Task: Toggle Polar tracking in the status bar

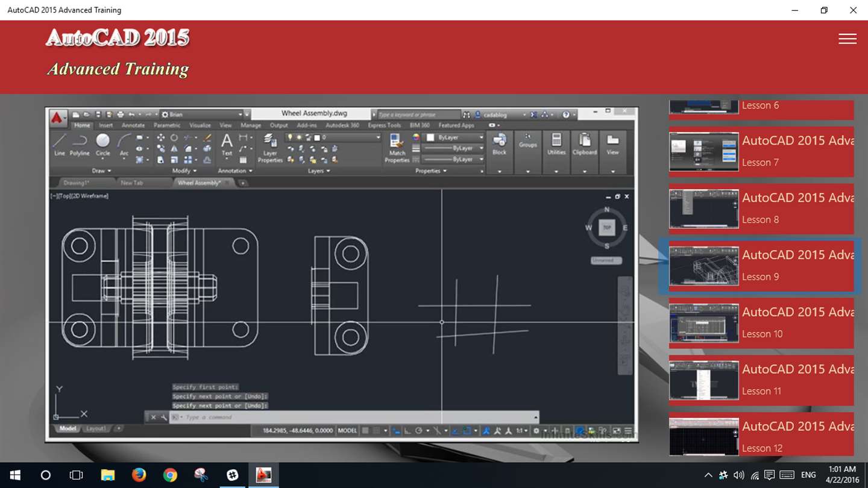Action: point(419,431)
